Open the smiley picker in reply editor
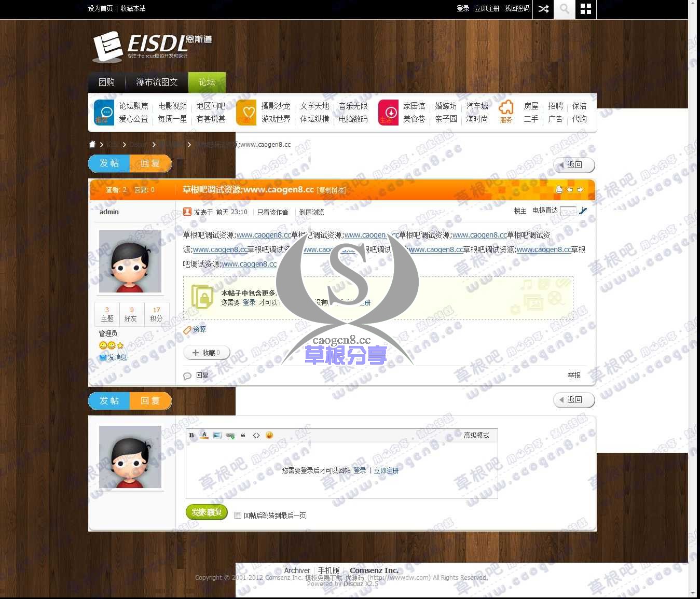This screenshot has width=700, height=599. pos(269,435)
